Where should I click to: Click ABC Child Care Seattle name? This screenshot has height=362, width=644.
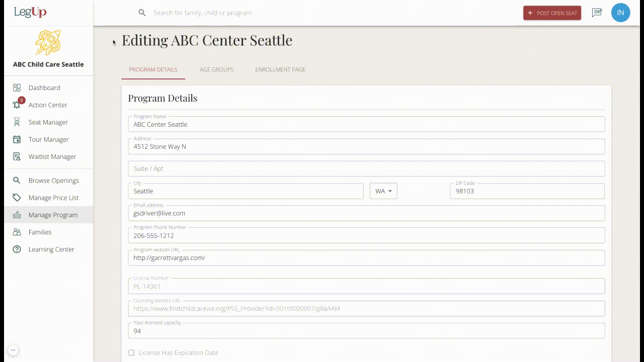click(48, 64)
